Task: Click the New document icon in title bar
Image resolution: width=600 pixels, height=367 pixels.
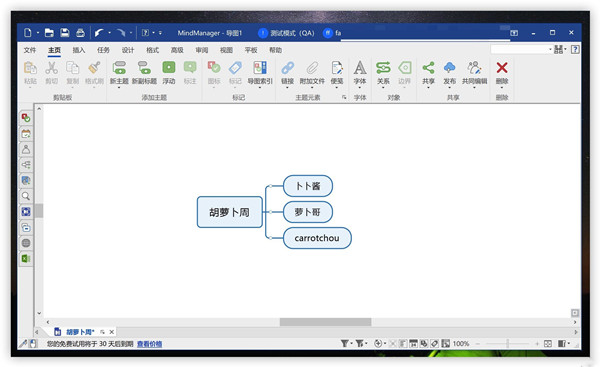Action: (x=28, y=33)
